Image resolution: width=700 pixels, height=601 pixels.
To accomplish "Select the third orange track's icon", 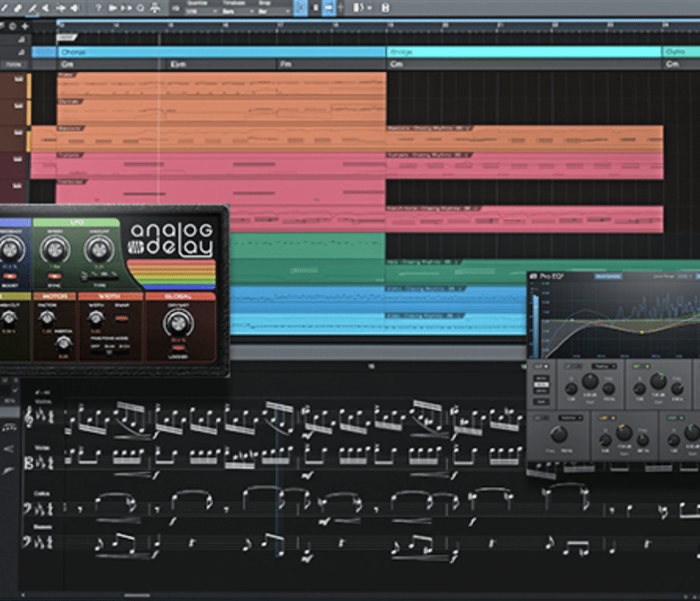I will coord(18,133).
